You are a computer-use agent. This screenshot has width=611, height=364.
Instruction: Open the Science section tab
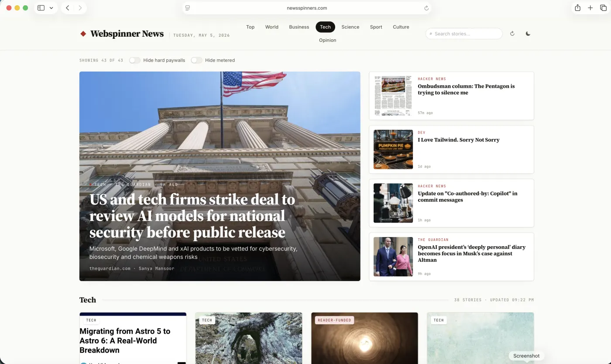350,27
